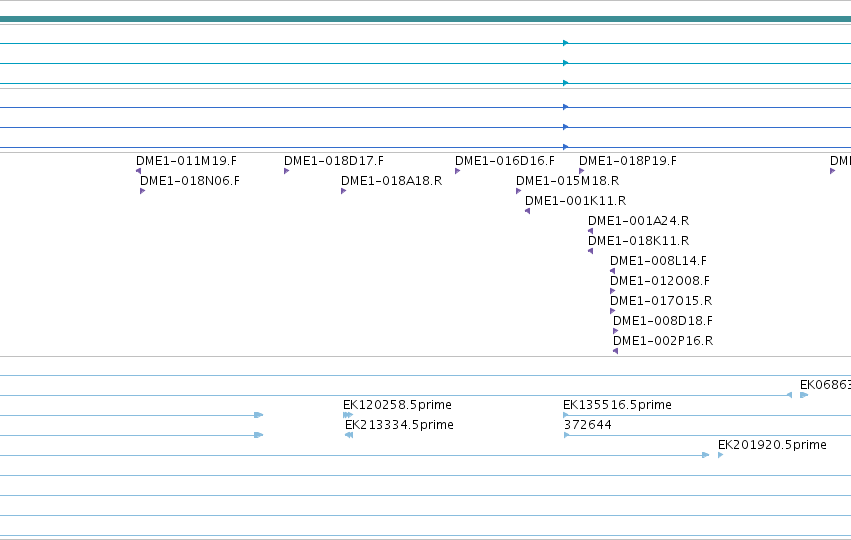Screen dimensions: 851x540
Task: Click purple arrow marker under DME1-012O08.F
Action: coord(613,291)
